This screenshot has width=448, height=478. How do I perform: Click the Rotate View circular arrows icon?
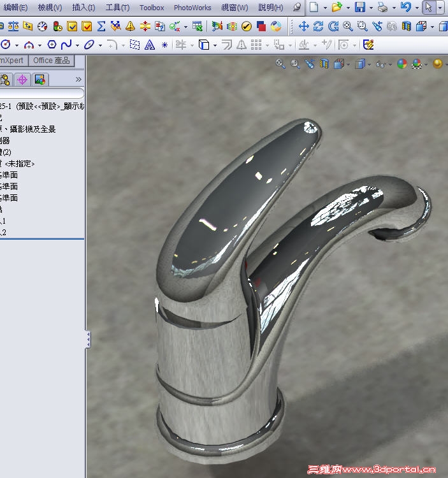(318, 27)
